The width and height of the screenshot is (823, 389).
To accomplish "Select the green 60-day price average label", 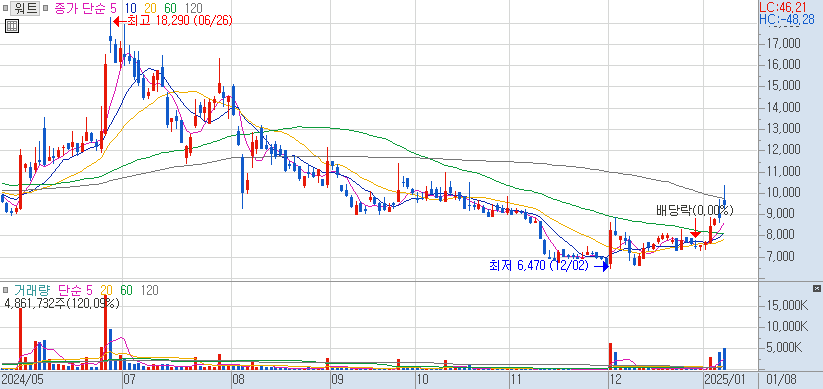I will 170,8.
